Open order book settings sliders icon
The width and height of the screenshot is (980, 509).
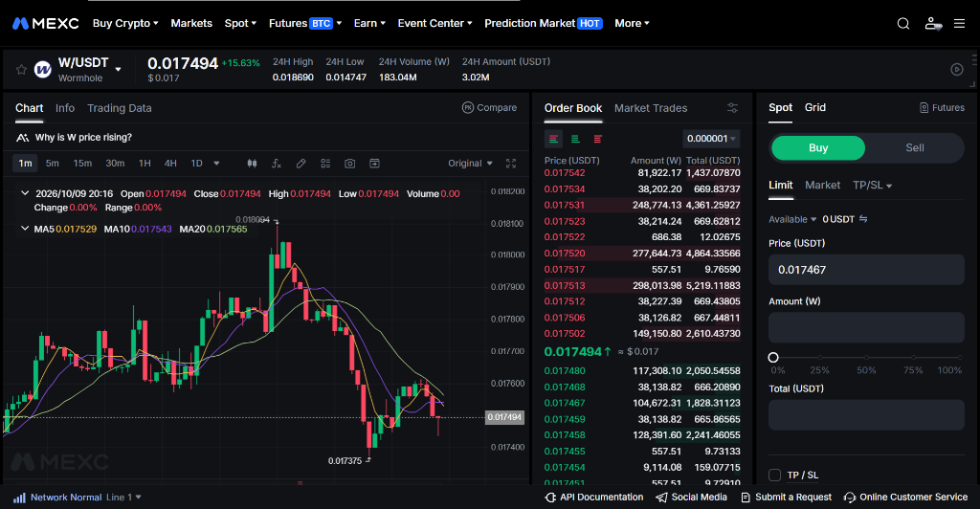[732, 108]
